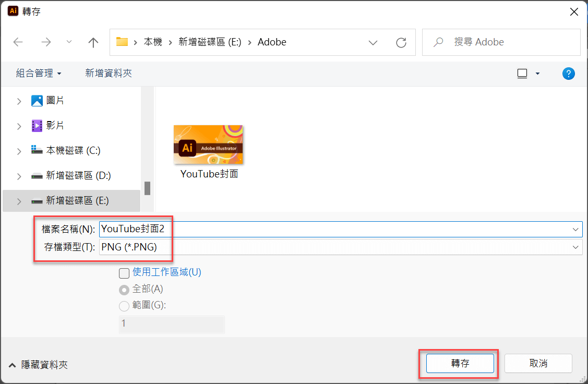Click the Illustrator Ai title bar icon
Viewport: 588px width, 384px height.
click(x=13, y=11)
